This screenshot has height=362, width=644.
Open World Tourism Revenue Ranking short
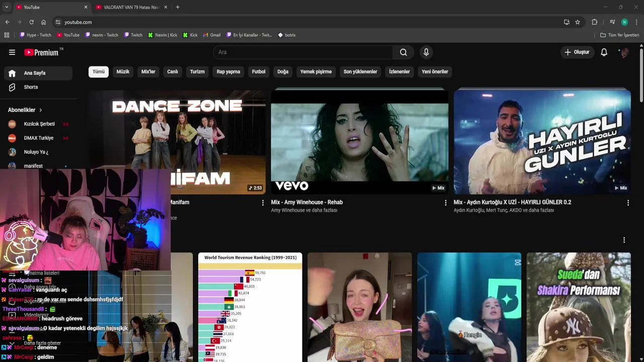tap(250, 307)
